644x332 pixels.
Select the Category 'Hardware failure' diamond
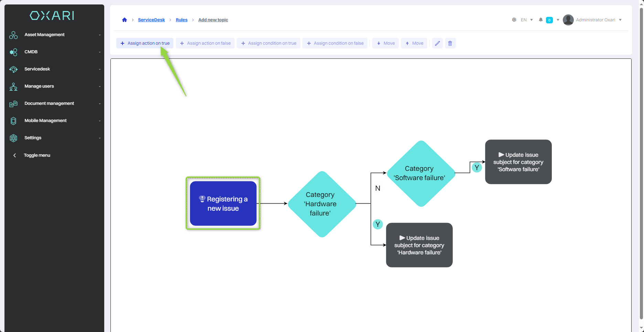321,204
